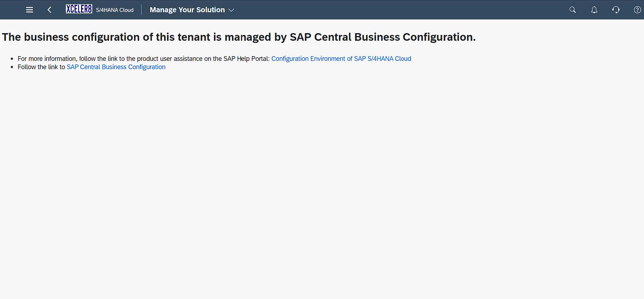Click the 'For more information' help text
Viewport: 644px width, 299px height.
tap(144, 59)
